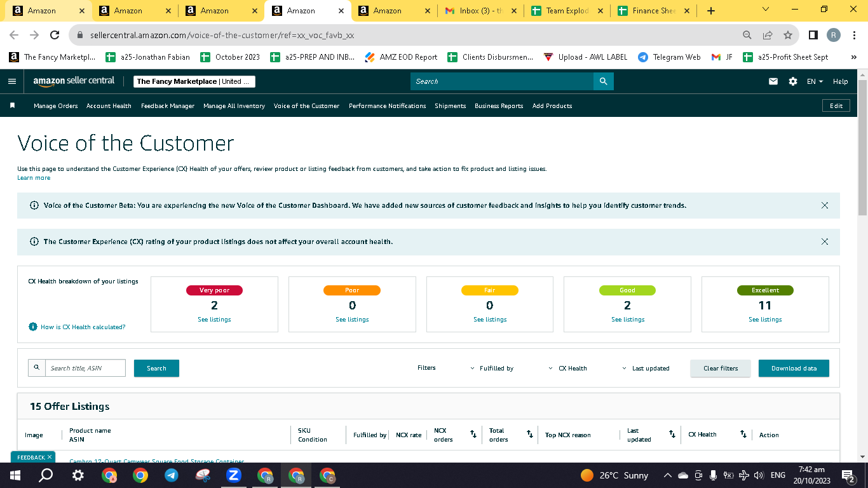Open the Learn more link
This screenshot has height=488, width=868.
(x=34, y=178)
